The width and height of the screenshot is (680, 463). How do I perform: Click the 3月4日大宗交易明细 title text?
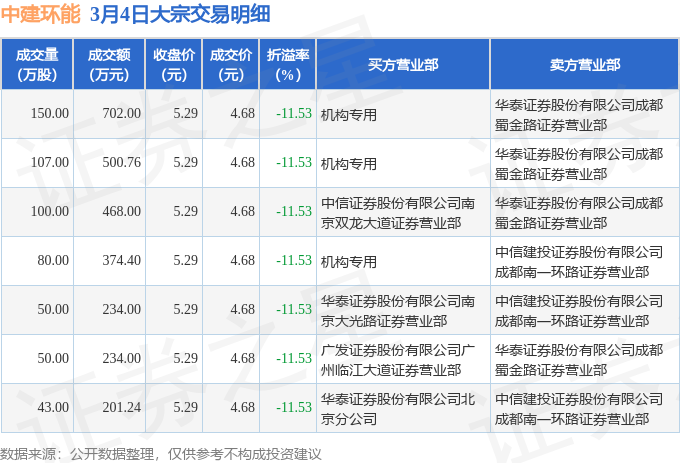180,14
